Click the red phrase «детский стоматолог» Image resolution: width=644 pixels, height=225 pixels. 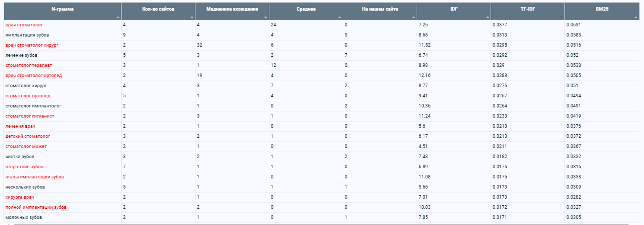pos(27,136)
